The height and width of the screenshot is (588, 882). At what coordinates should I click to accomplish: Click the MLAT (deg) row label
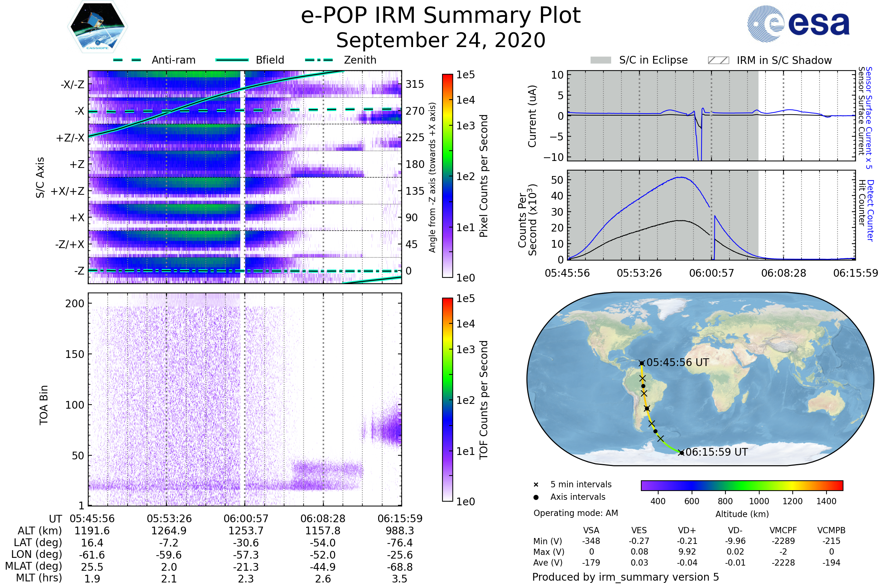click(33, 566)
